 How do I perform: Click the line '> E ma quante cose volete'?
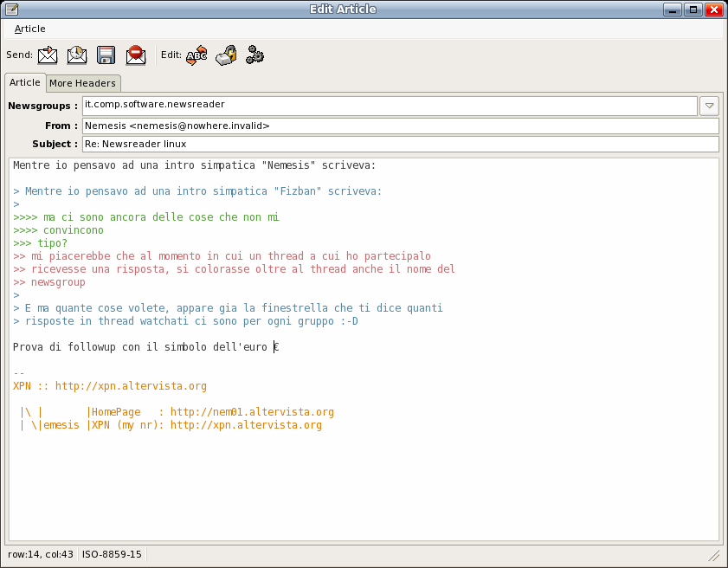(x=228, y=308)
